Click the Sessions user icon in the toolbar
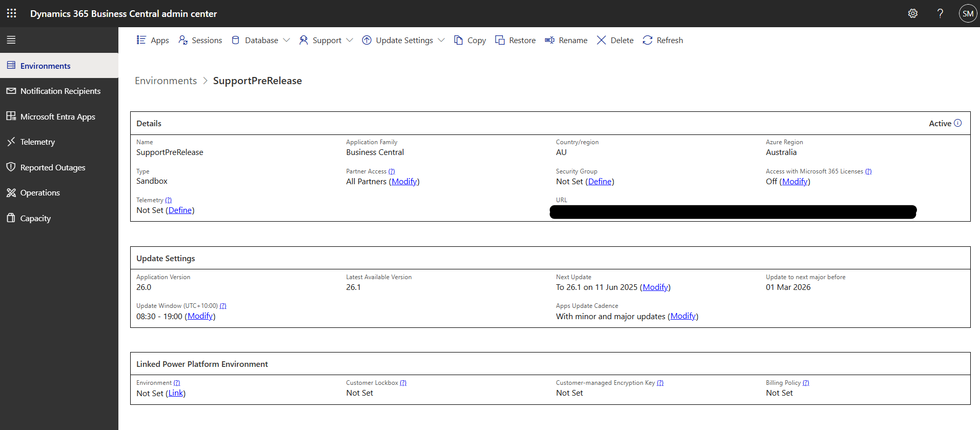Viewport: 980px width, 430px height. point(183,40)
